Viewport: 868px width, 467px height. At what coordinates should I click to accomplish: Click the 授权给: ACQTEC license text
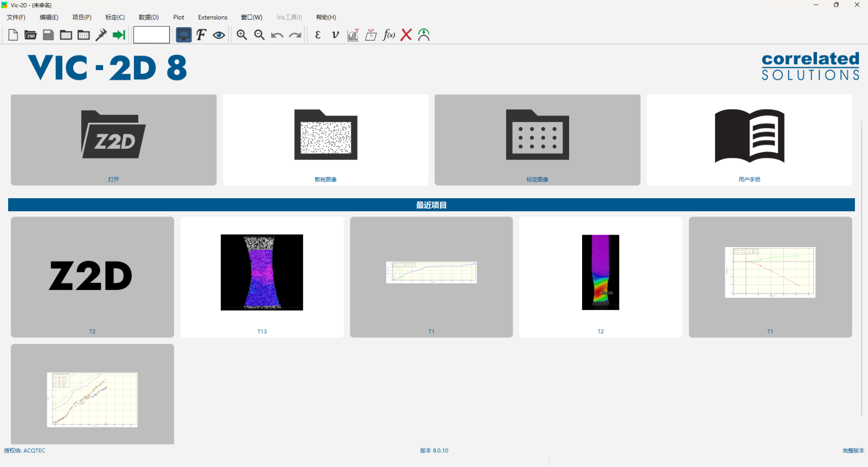25,451
